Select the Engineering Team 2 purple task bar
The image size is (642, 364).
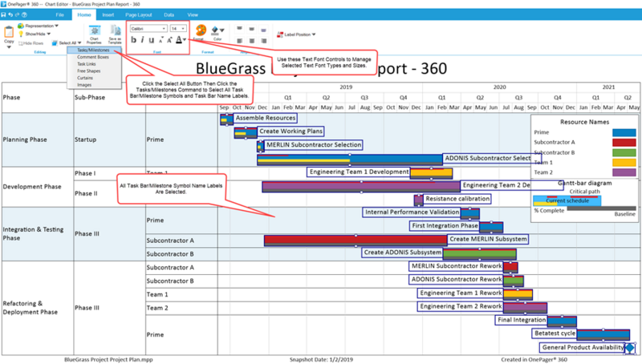point(361,187)
